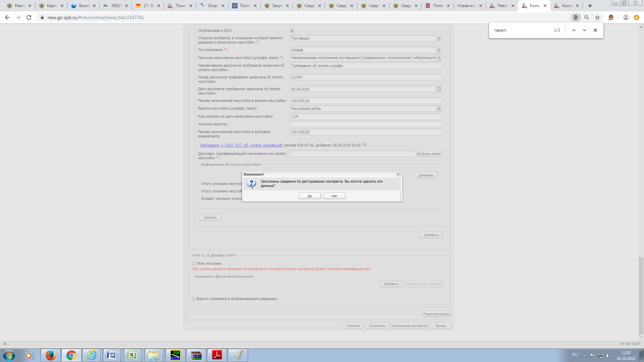Bookmark this page with star icon

tap(597, 17)
